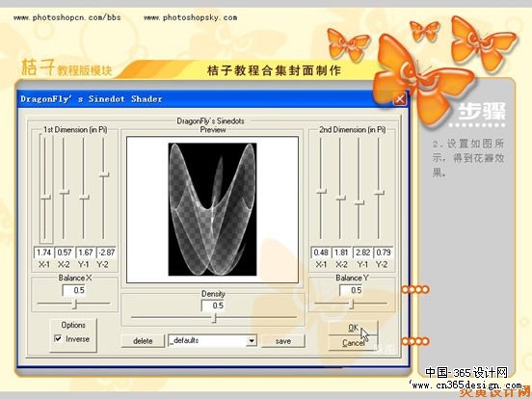
Task: Click 1st Dimension Y-2 field showing -2.87
Action: coord(106,253)
